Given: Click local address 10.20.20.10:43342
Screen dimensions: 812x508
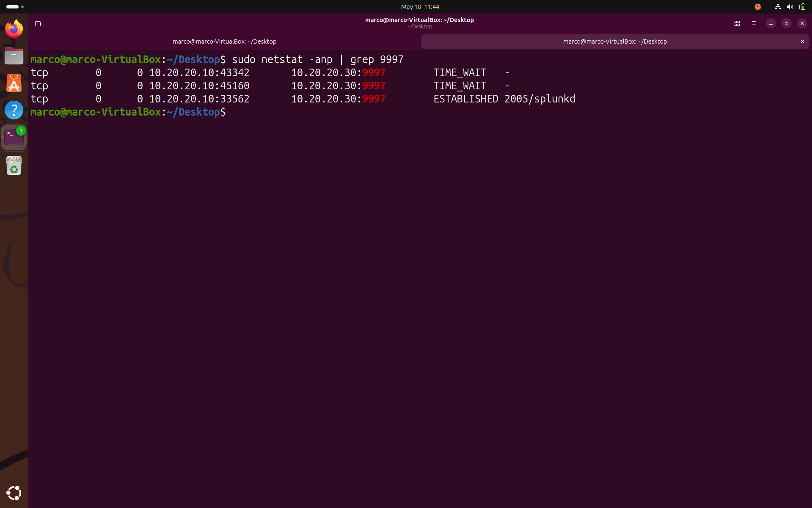Looking at the screenshot, I should pyautogui.click(x=199, y=73).
